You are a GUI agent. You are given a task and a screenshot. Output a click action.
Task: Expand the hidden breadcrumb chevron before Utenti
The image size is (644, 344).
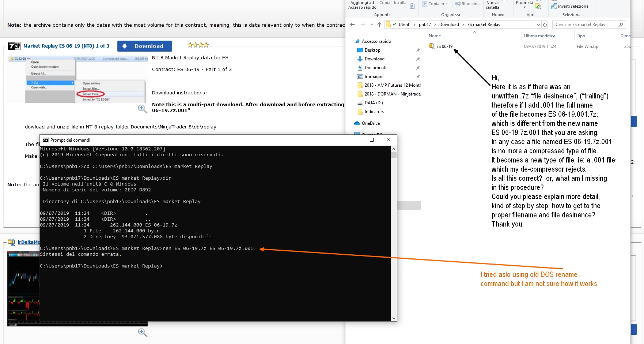(x=394, y=25)
